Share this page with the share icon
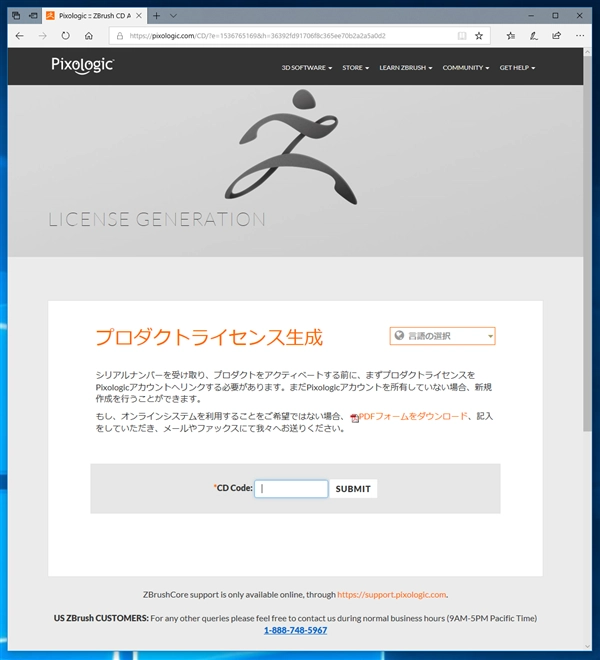 (x=557, y=36)
